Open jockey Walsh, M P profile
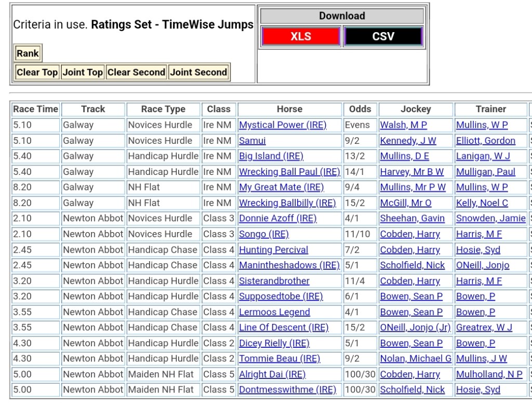Screen dimensions: 532x406 coord(403,125)
